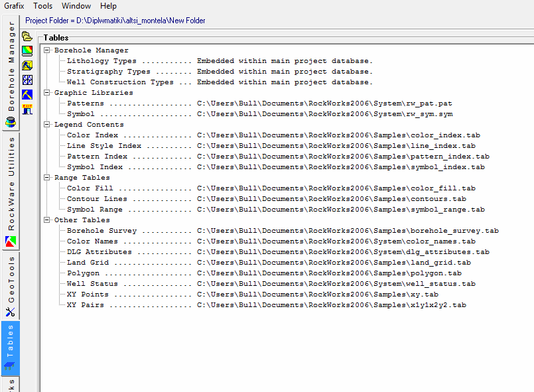Click the RockWare Utilities colored-triangle icon

11,241
